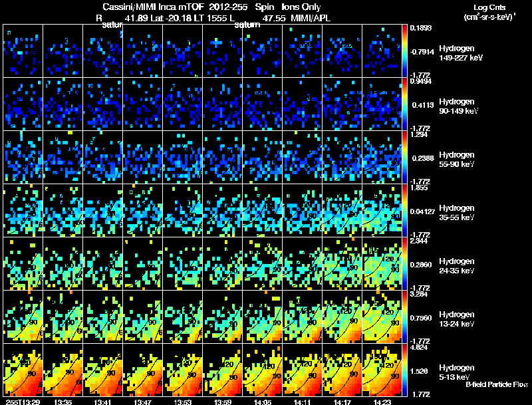This screenshot has width=532, height=405.
Task: Select the Hydrogen 35-55 keV panel at 14:05
Action: click(x=262, y=210)
